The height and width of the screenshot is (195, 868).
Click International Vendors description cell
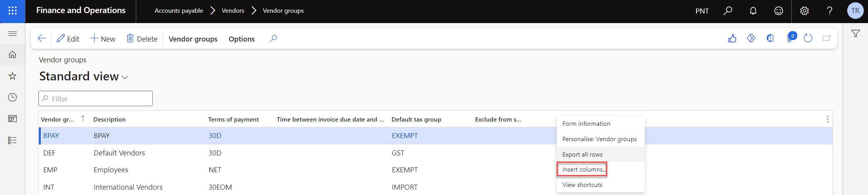(128, 187)
